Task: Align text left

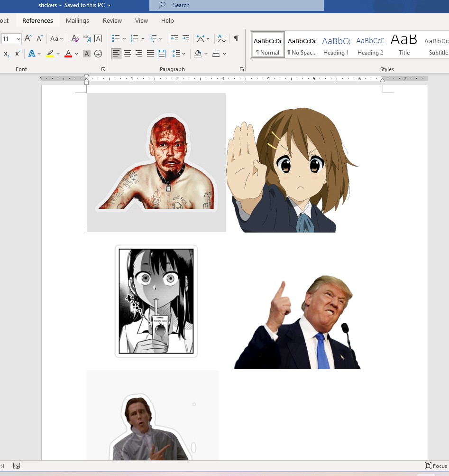Action: [116, 54]
